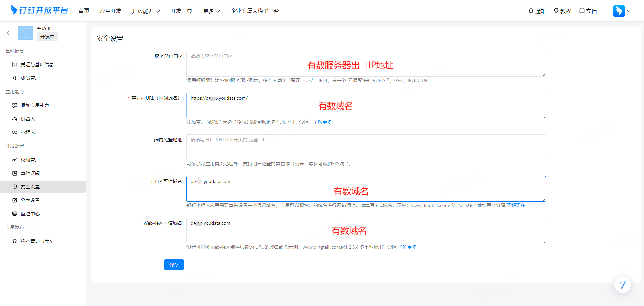Click the 有数BI app thumbnail icon
Screen dimensions: 644x306
pyautogui.click(x=25, y=33)
